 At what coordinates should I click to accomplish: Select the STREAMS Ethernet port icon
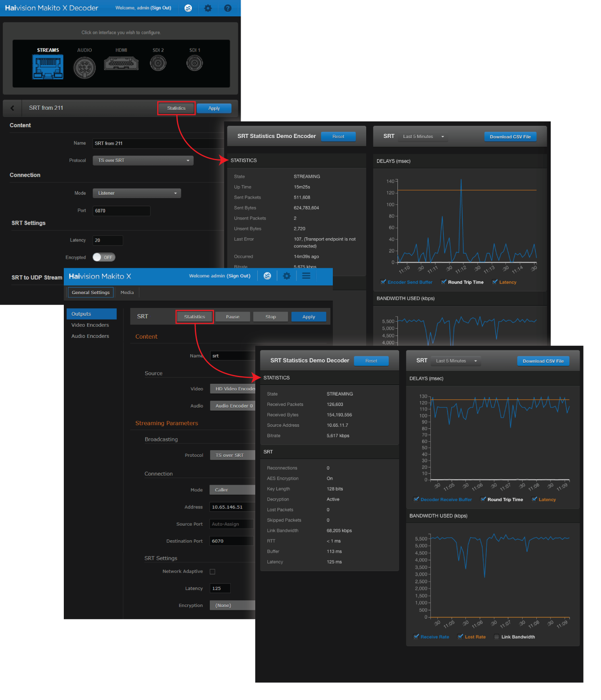click(x=48, y=67)
